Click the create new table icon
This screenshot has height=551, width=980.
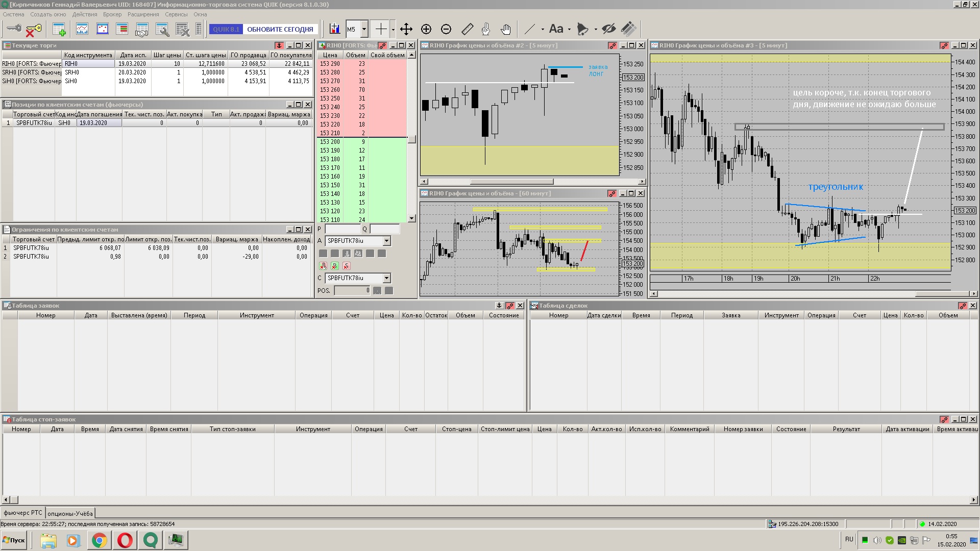tap(59, 30)
